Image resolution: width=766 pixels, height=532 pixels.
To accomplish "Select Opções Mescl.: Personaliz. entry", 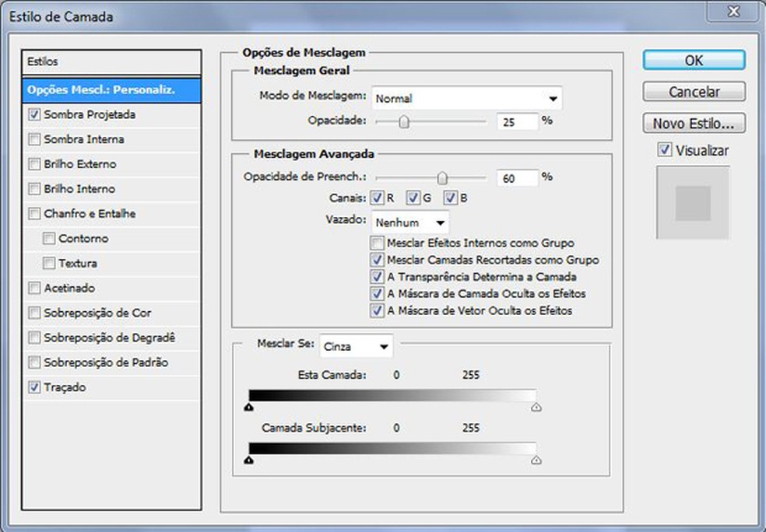I will tap(111, 90).
